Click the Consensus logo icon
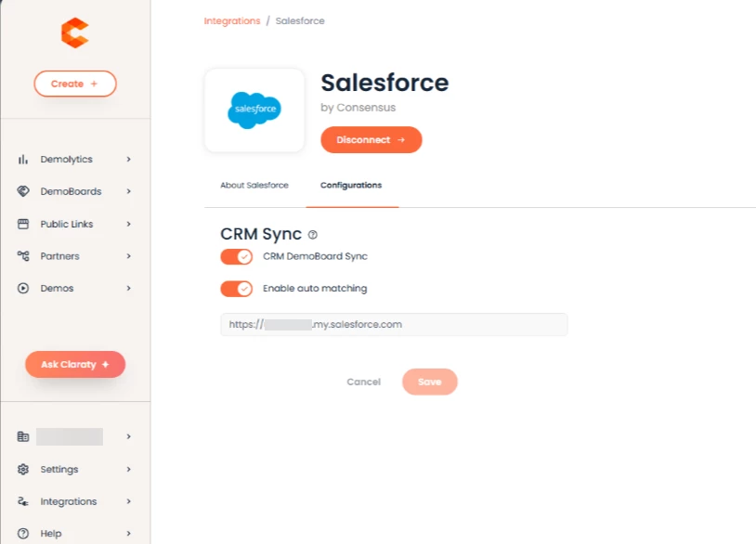This screenshot has height=544, width=756. (x=75, y=32)
